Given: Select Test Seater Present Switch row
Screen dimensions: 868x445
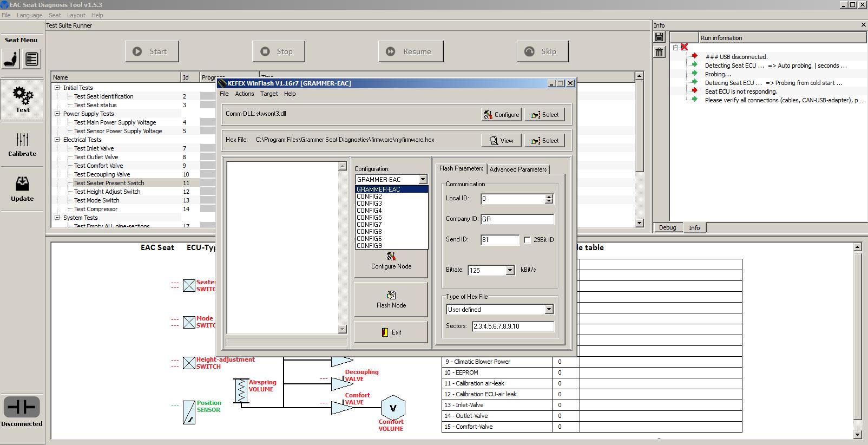Looking at the screenshot, I should pos(109,183).
